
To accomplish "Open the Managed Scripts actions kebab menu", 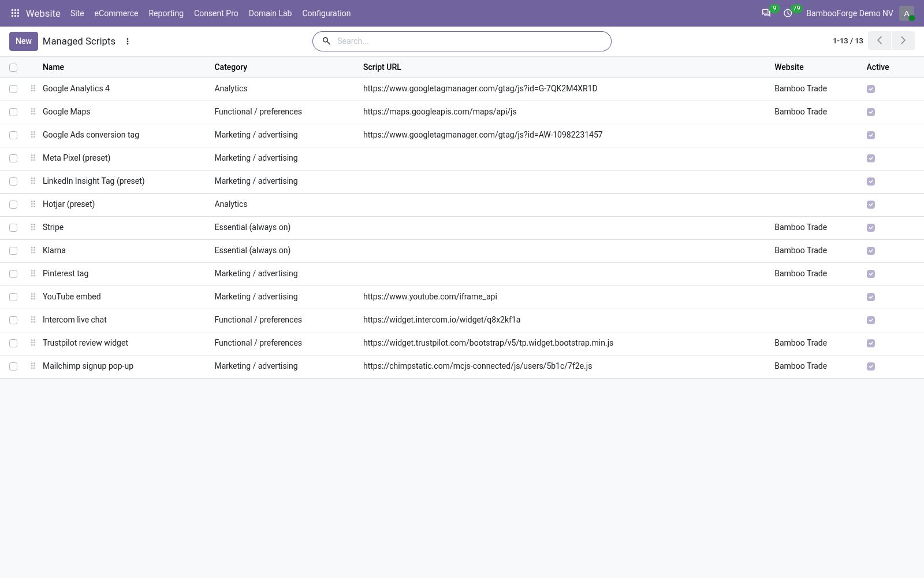I will (x=128, y=42).
